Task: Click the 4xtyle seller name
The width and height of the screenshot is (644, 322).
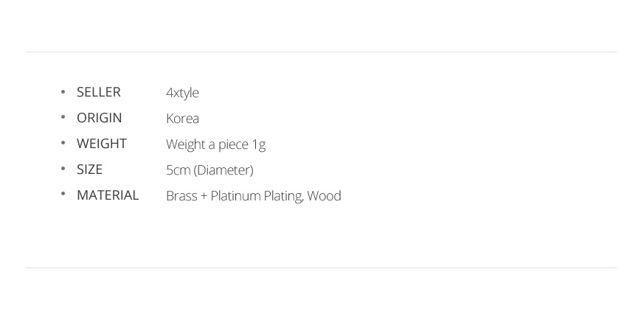Action: (x=182, y=93)
